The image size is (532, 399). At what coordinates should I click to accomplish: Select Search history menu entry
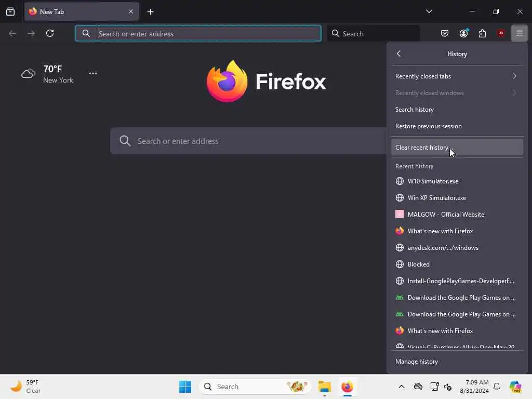pyautogui.click(x=457, y=110)
